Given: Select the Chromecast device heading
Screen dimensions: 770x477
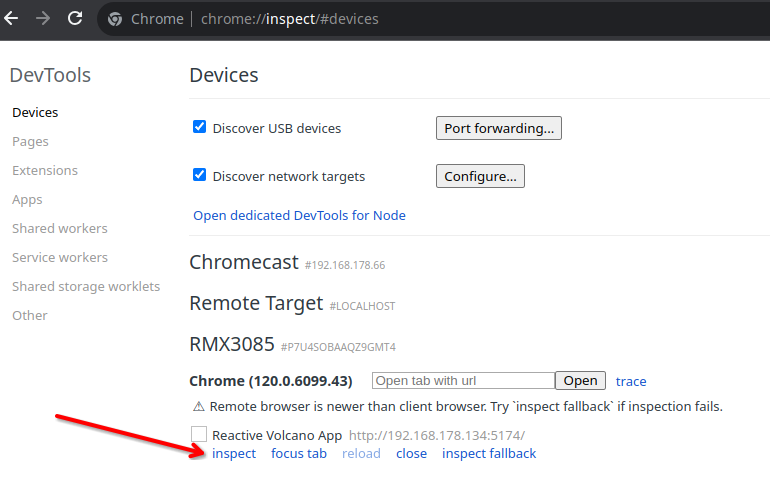Looking at the screenshot, I should click(244, 262).
